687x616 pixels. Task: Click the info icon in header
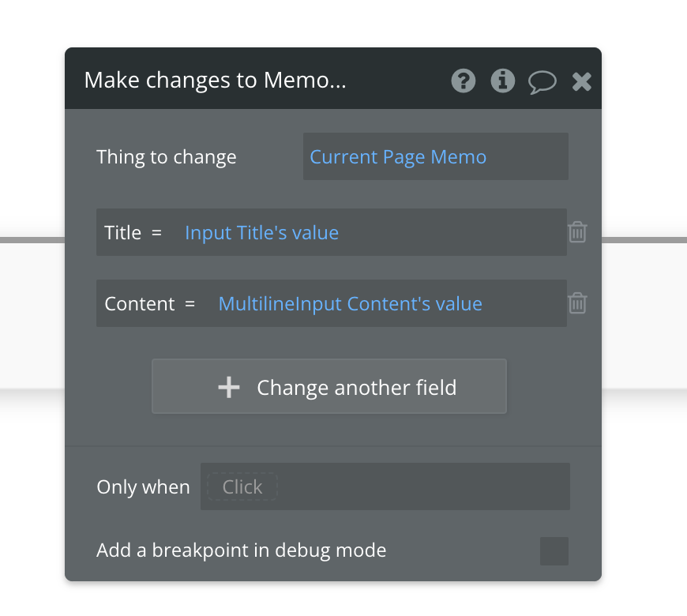coord(503,81)
